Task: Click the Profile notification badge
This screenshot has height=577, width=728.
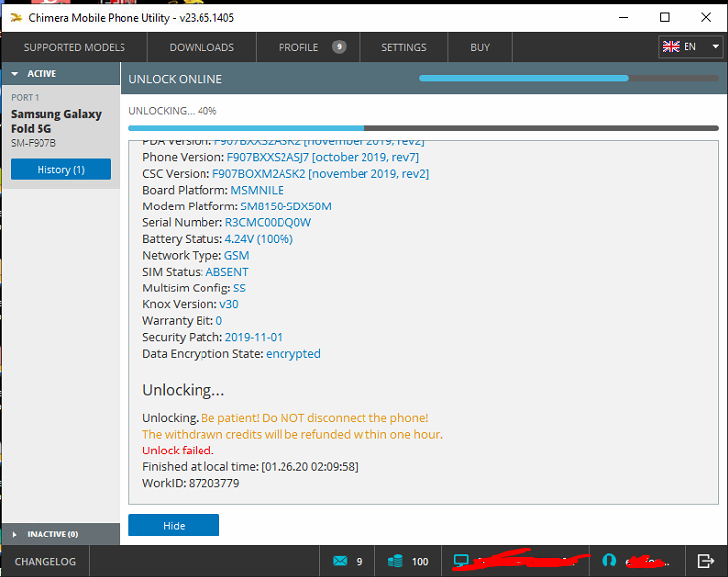Action: coord(339,46)
